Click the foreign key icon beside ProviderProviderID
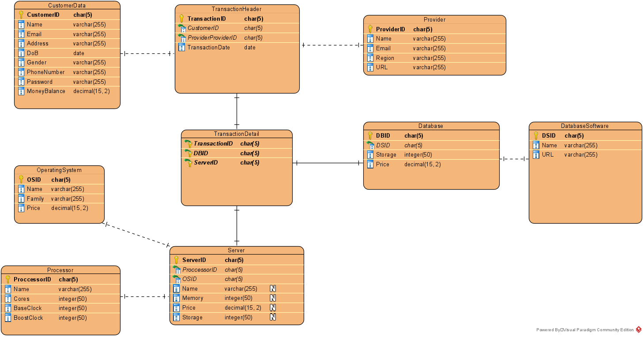644x337 pixels. tap(181, 38)
